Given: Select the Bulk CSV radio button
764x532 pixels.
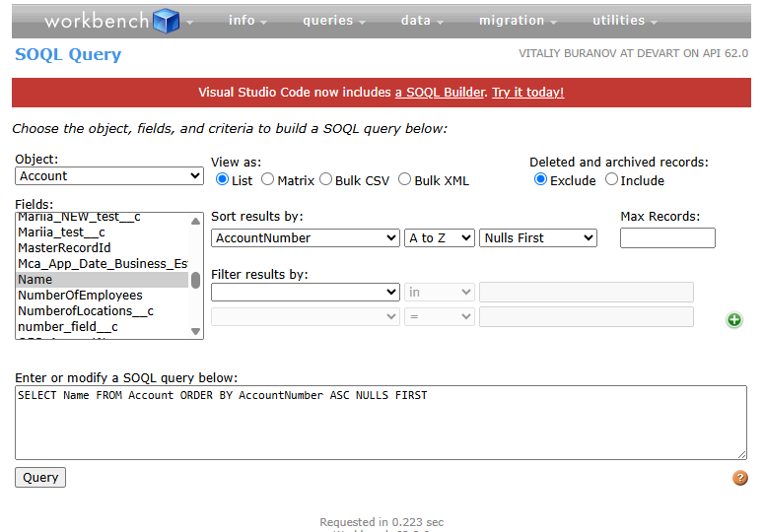Looking at the screenshot, I should click(x=325, y=179).
